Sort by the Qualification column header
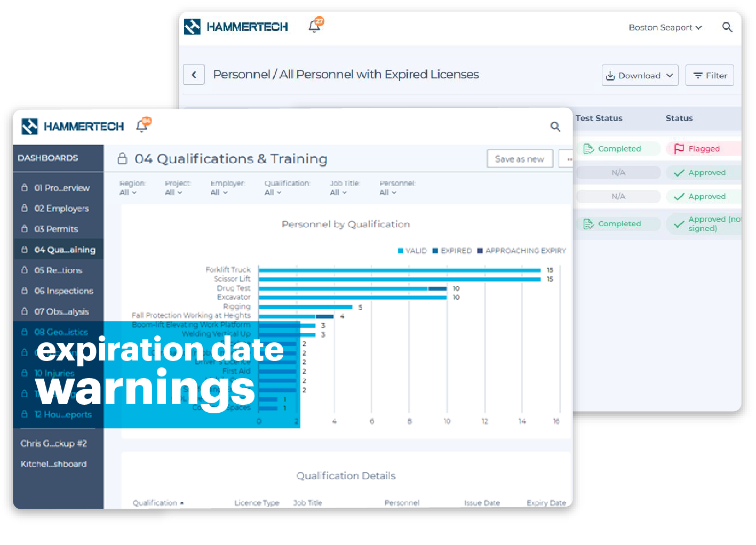756x545 pixels. 155,502
